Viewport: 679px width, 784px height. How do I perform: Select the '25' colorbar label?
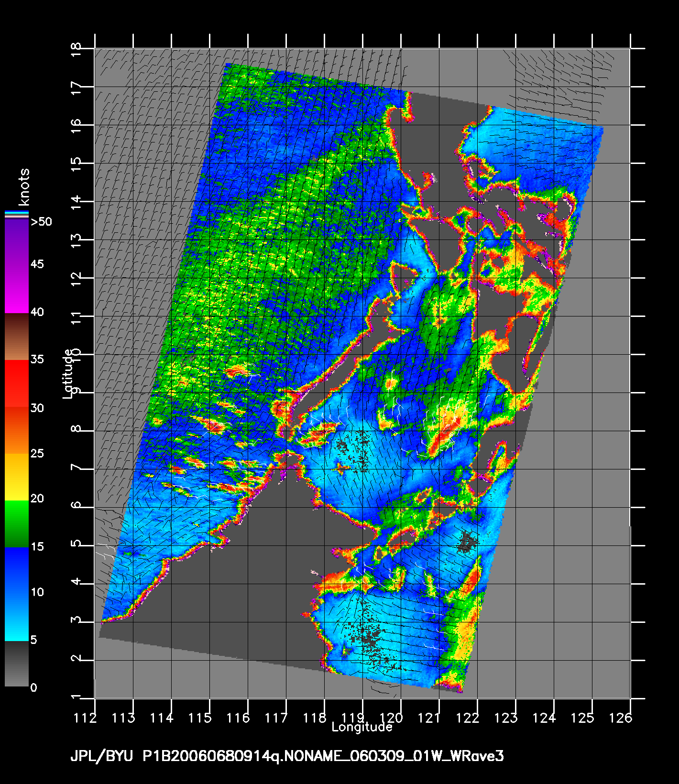click(x=37, y=453)
